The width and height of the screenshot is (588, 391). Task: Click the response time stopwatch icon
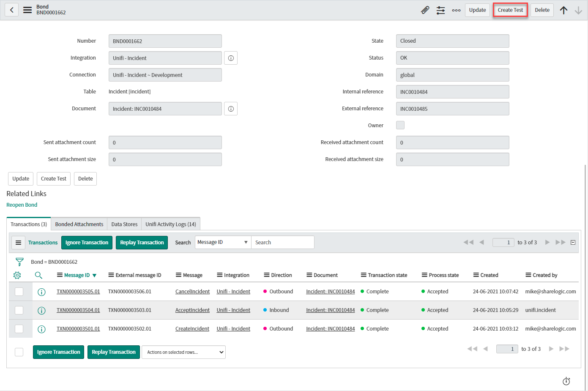point(566,381)
